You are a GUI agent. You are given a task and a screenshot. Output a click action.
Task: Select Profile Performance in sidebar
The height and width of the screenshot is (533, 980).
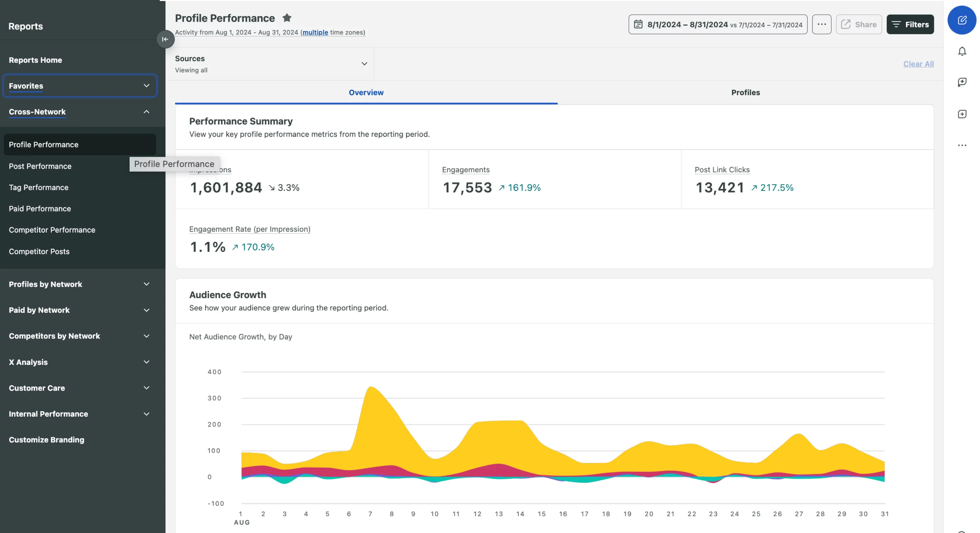80,144
